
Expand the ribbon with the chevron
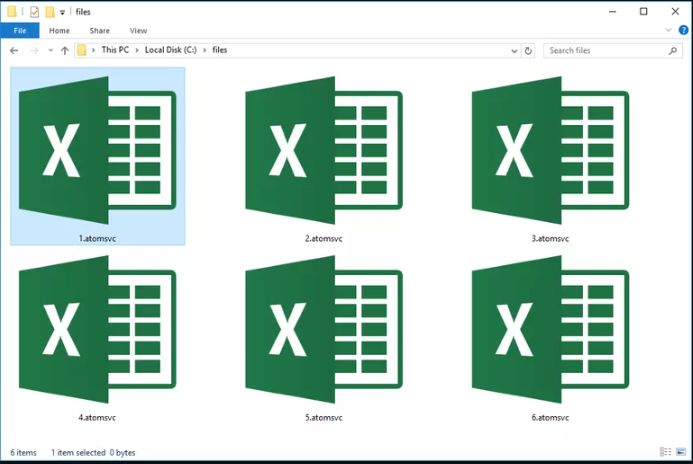pos(668,30)
